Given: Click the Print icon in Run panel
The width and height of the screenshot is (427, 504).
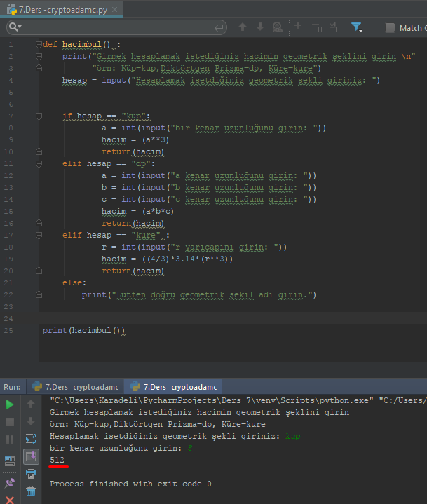Looking at the screenshot, I should (x=31, y=475).
